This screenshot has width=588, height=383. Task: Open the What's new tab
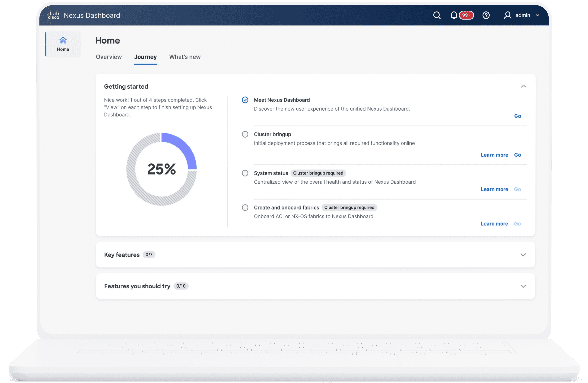tap(185, 57)
